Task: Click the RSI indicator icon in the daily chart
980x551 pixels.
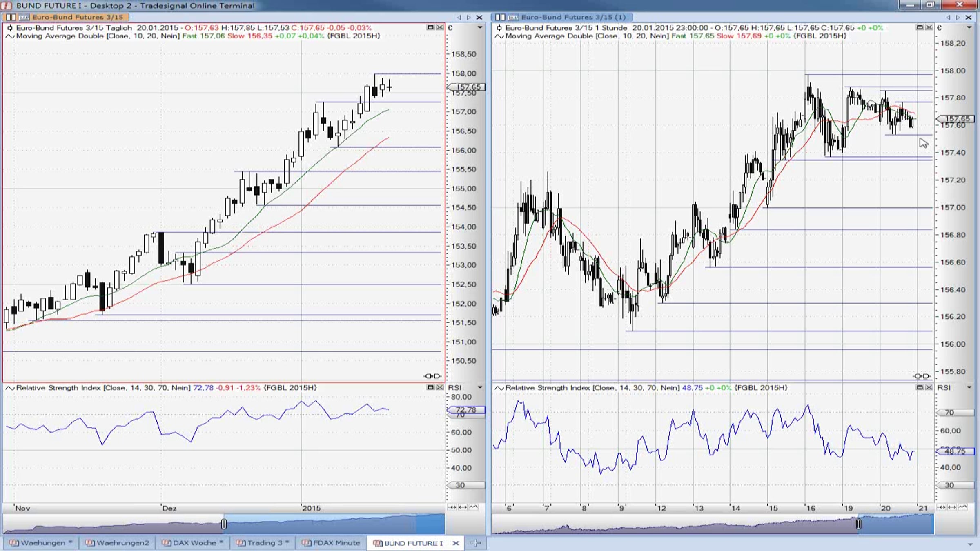Action: [x=10, y=388]
